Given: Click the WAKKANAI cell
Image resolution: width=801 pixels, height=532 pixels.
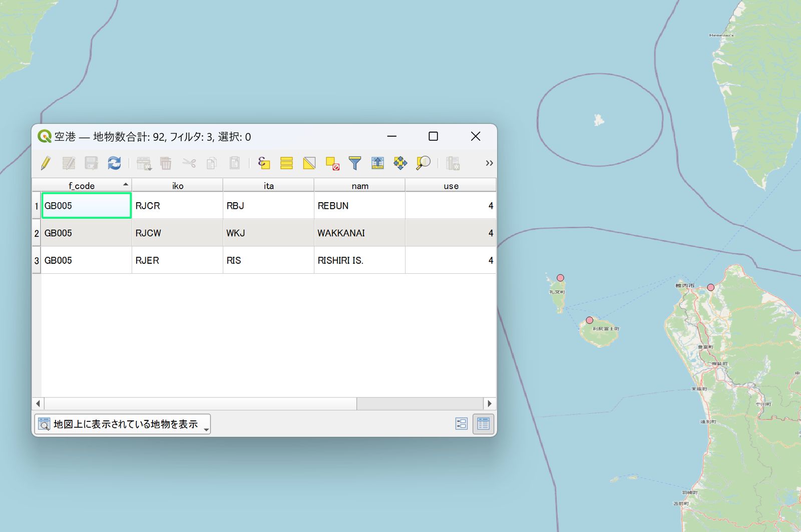Looking at the screenshot, I should click(x=360, y=233).
